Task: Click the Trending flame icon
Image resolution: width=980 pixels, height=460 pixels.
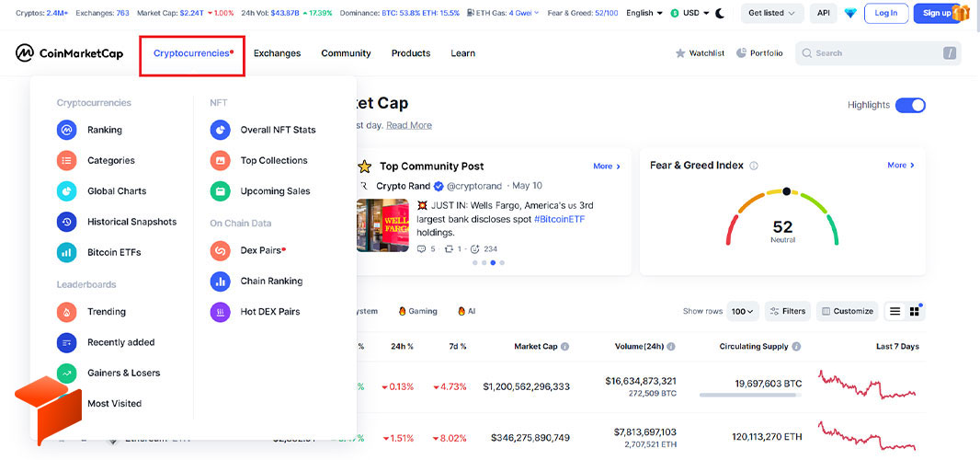Action: point(66,312)
